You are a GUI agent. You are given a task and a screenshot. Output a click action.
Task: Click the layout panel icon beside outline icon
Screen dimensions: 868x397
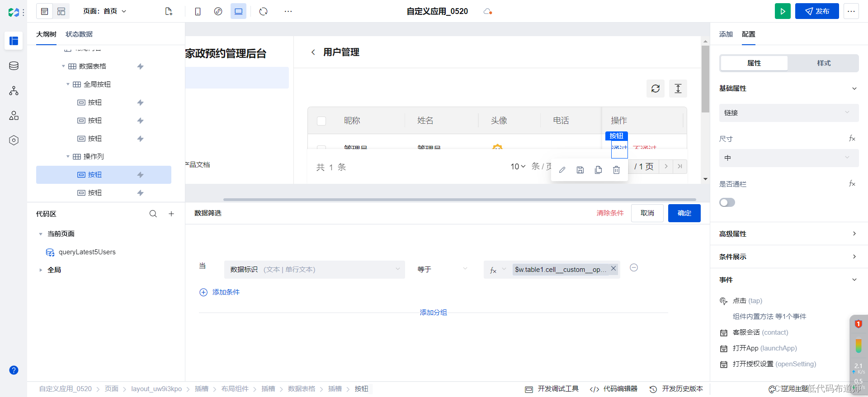point(61,11)
